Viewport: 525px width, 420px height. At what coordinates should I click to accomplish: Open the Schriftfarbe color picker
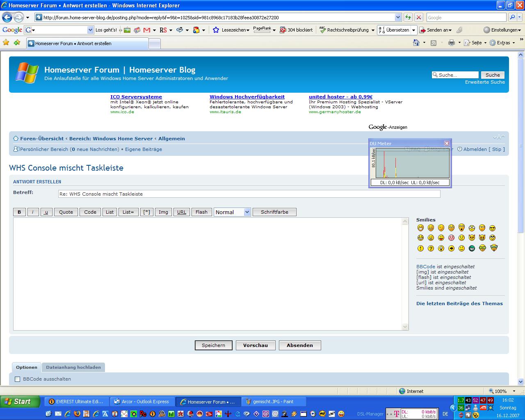[274, 212]
